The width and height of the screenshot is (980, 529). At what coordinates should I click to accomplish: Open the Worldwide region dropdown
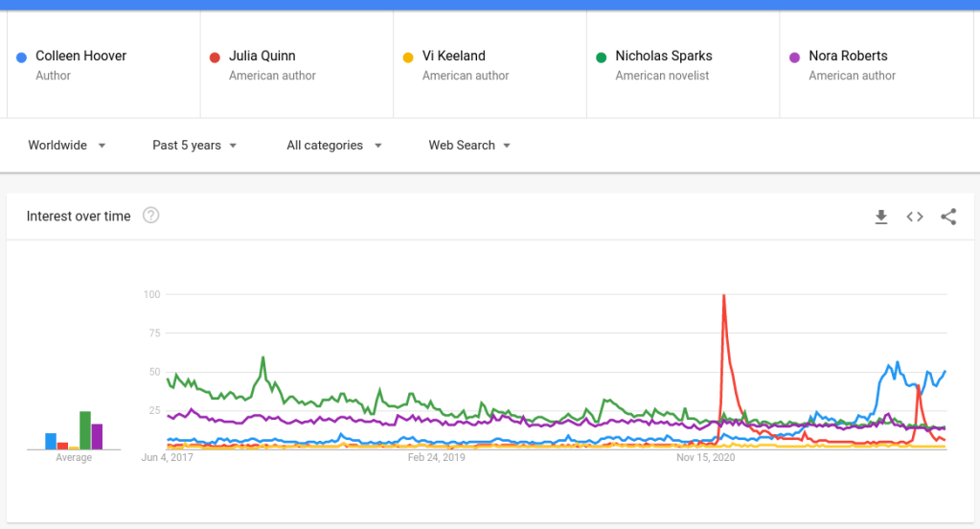67,146
